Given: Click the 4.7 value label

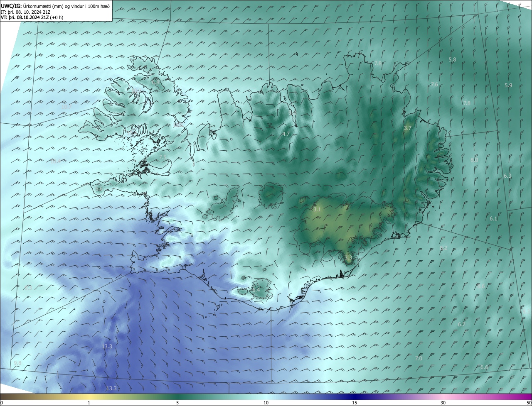Looking at the screenshot, I should click(286, 134).
